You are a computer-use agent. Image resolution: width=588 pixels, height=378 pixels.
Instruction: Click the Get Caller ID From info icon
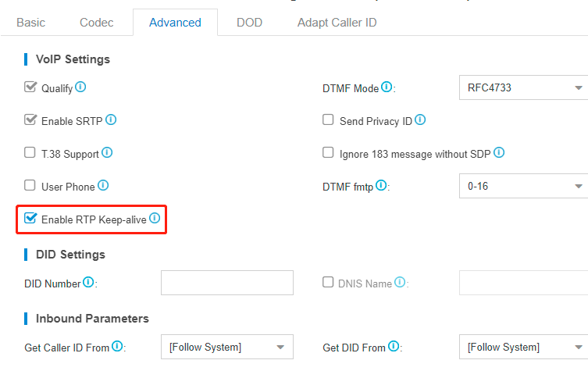pyautogui.click(x=117, y=346)
